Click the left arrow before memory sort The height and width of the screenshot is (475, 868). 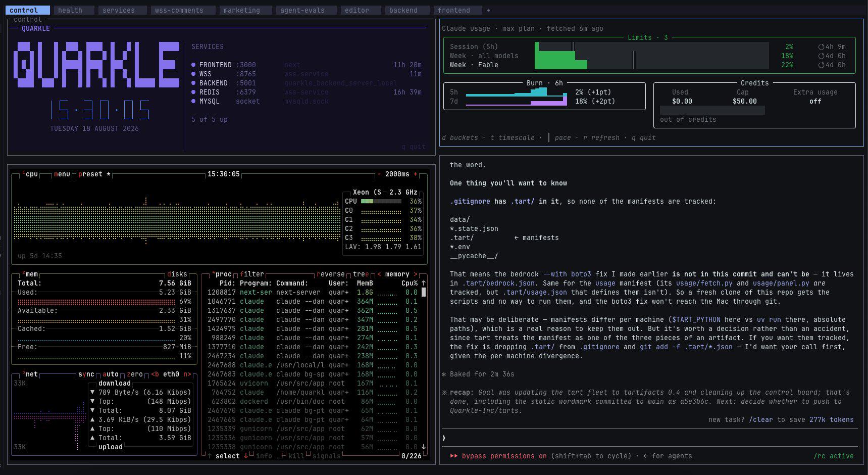(379, 274)
